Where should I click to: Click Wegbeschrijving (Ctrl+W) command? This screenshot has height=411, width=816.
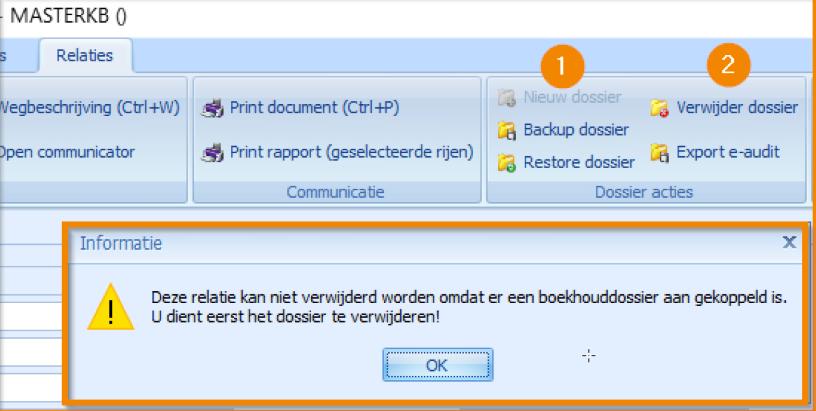click(88, 108)
